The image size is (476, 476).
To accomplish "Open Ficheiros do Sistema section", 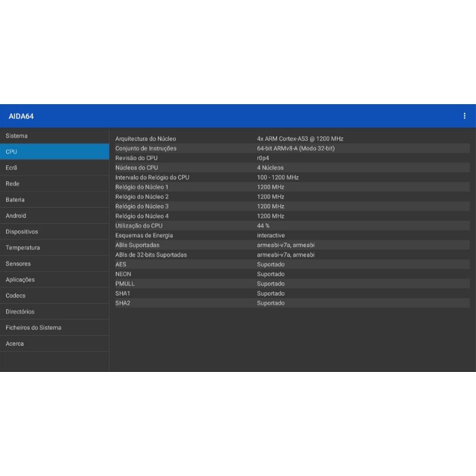I will tap(54, 328).
